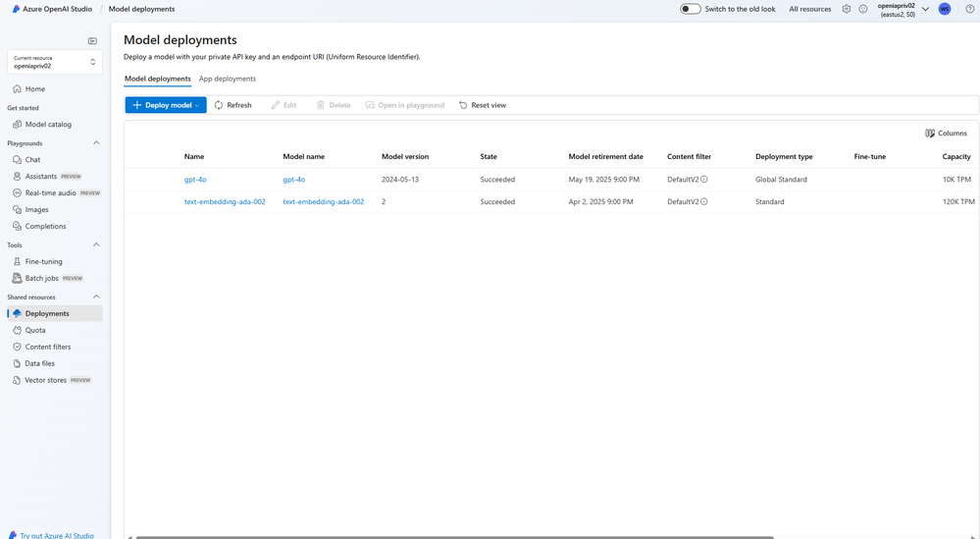Sort by the Deployment type column header

(784, 156)
